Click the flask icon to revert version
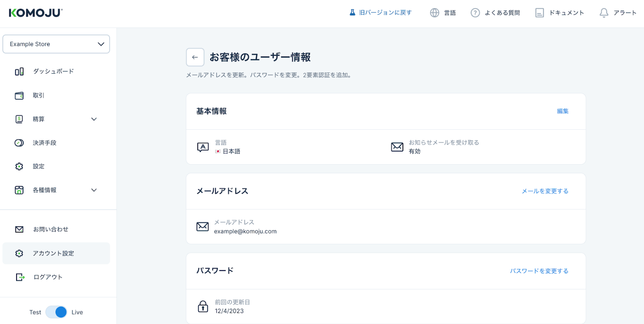 (352, 12)
